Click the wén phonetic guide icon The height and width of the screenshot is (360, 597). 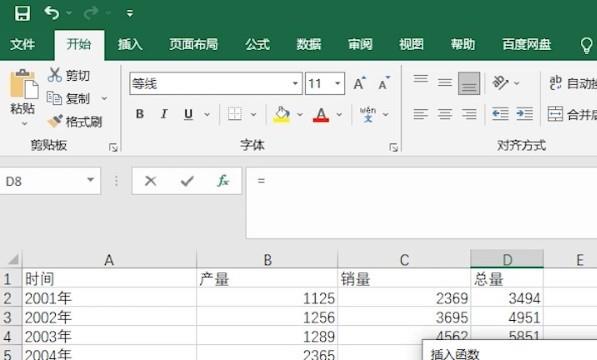point(368,114)
